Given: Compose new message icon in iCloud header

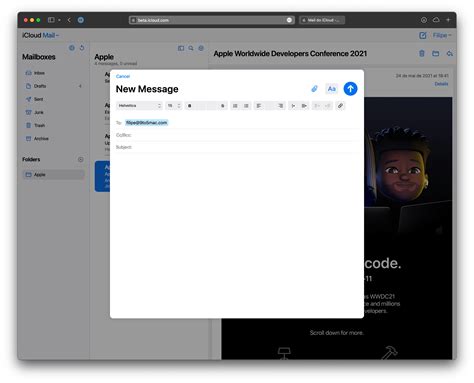Looking at the screenshot, I should [x=423, y=35].
